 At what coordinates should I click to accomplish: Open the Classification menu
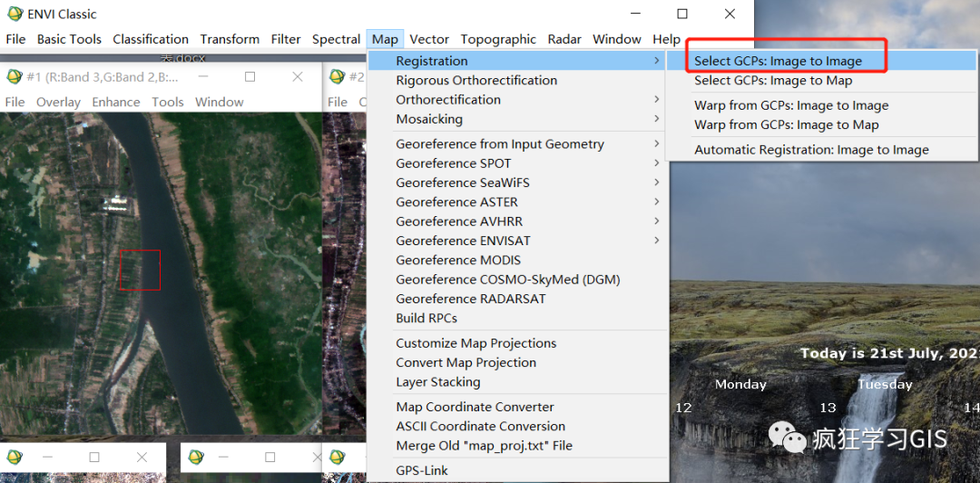[x=151, y=39]
